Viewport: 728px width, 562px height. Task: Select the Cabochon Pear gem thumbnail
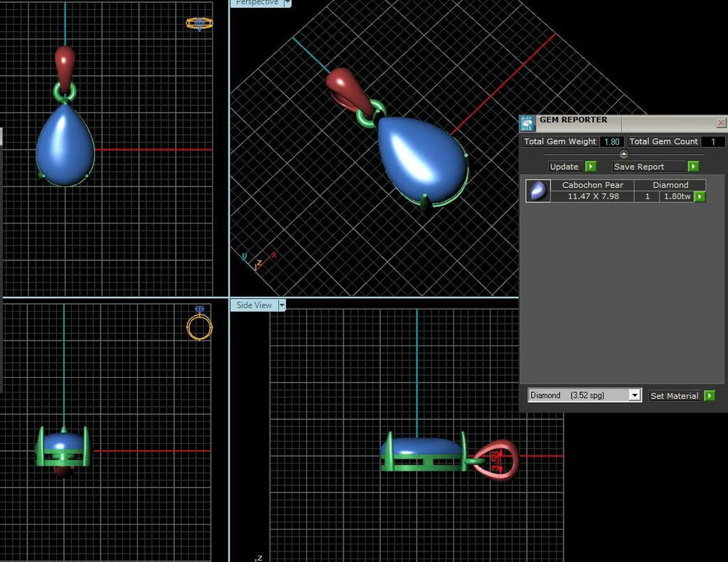538,191
